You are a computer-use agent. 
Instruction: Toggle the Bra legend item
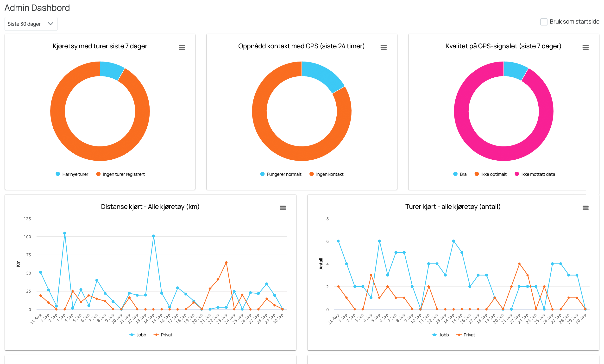460,174
